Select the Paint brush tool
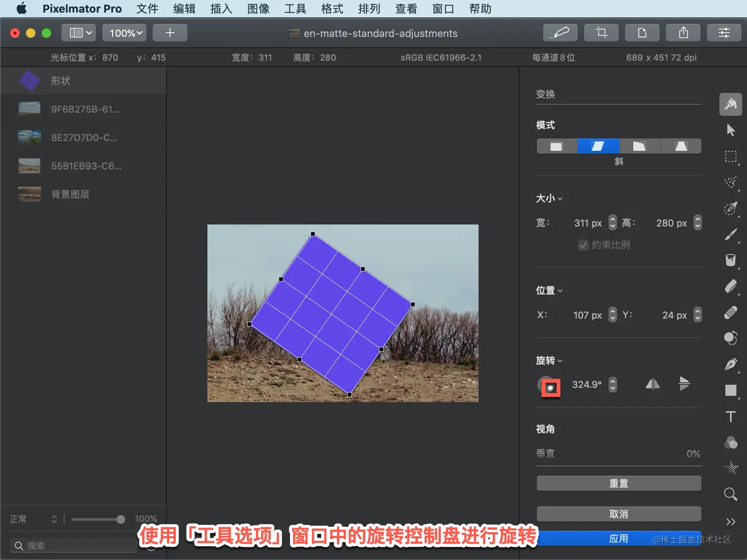This screenshot has height=560, width=747. tap(731, 234)
